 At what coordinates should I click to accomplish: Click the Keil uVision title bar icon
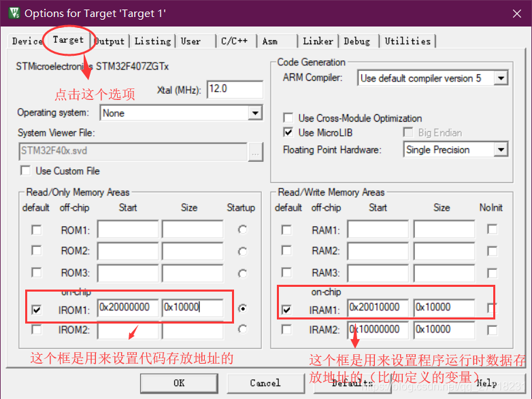click(14, 13)
